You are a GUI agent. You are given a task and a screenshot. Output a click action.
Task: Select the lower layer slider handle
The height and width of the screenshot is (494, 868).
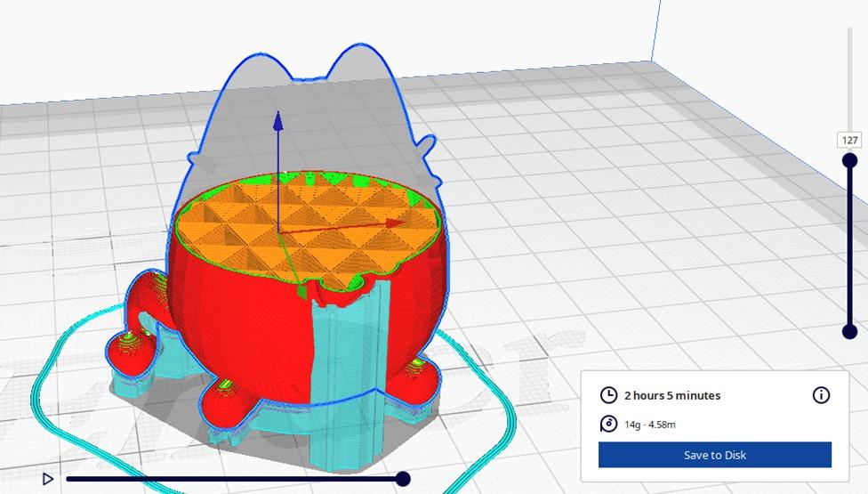pyautogui.click(x=849, y=331)
